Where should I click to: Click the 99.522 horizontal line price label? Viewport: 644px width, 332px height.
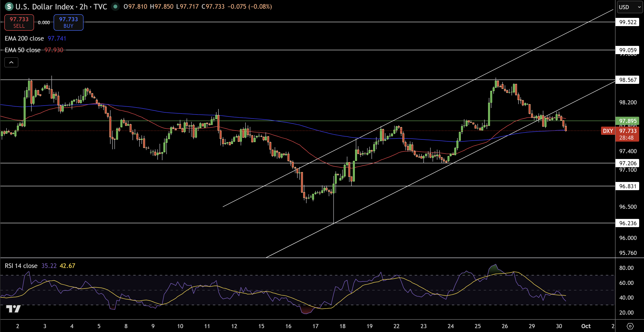pos(628,22)
